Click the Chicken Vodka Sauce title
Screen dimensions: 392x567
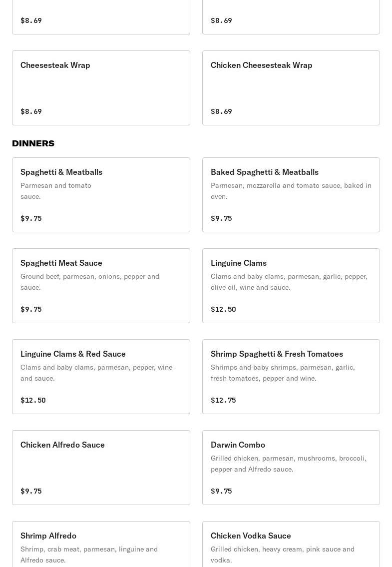(251, 536)
